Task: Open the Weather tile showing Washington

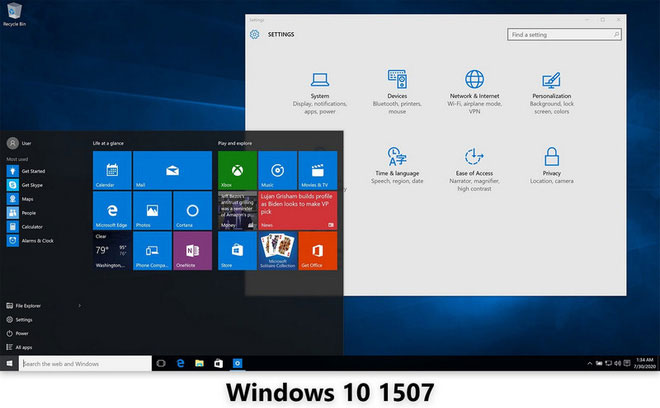Action: click(x=112, y=251)
